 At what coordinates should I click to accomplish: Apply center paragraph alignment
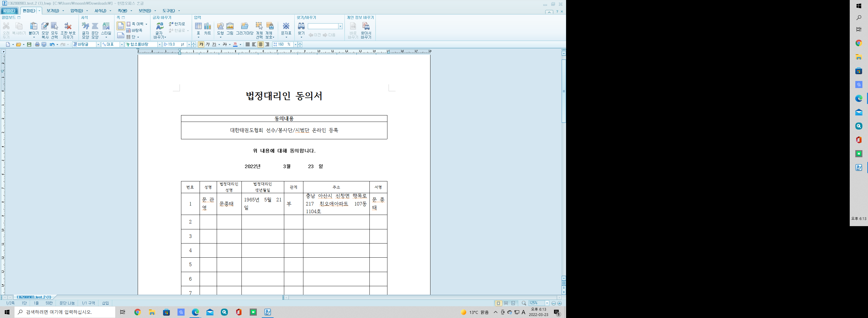tap(260, 44)
